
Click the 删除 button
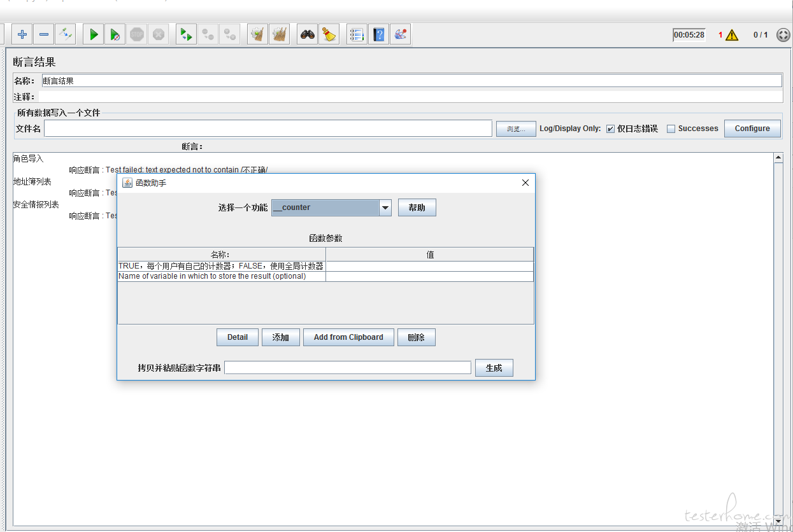pos(417,337)
